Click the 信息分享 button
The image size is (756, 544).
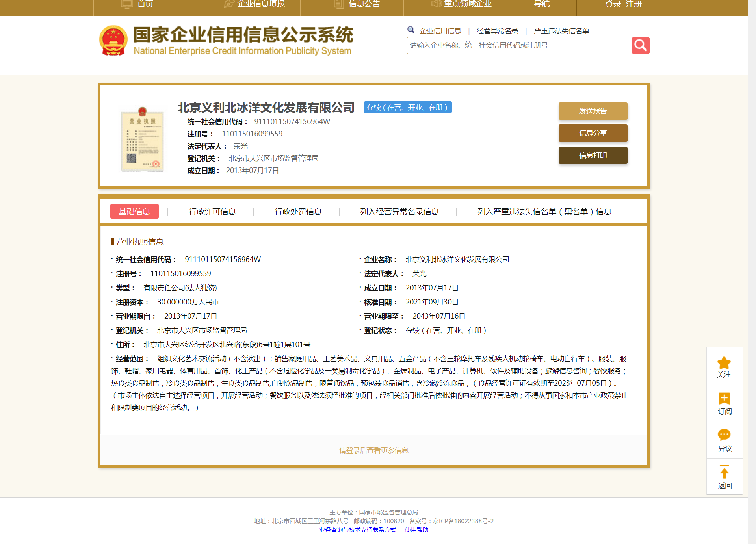pyautogui.click(x=593, y=133)
